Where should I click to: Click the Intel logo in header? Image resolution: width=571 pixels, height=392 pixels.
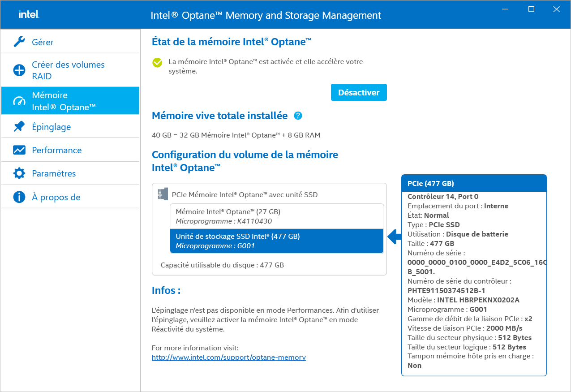[29, 15]
